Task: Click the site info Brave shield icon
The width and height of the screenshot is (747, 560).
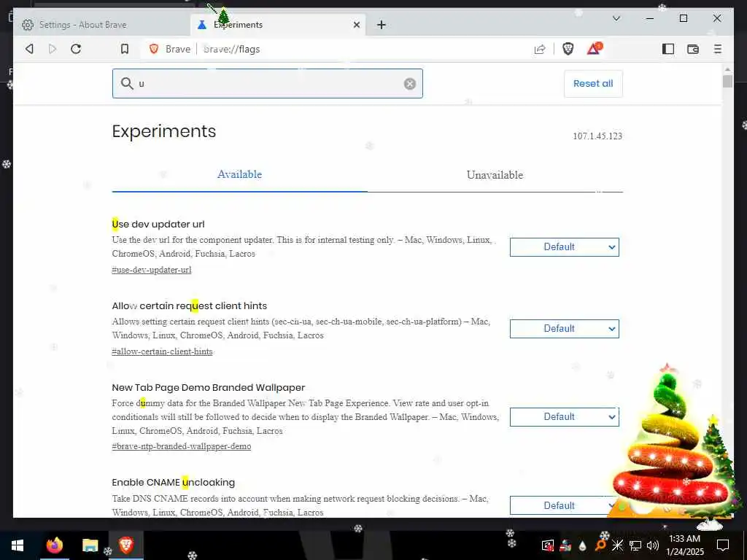Action: (154, 49)
